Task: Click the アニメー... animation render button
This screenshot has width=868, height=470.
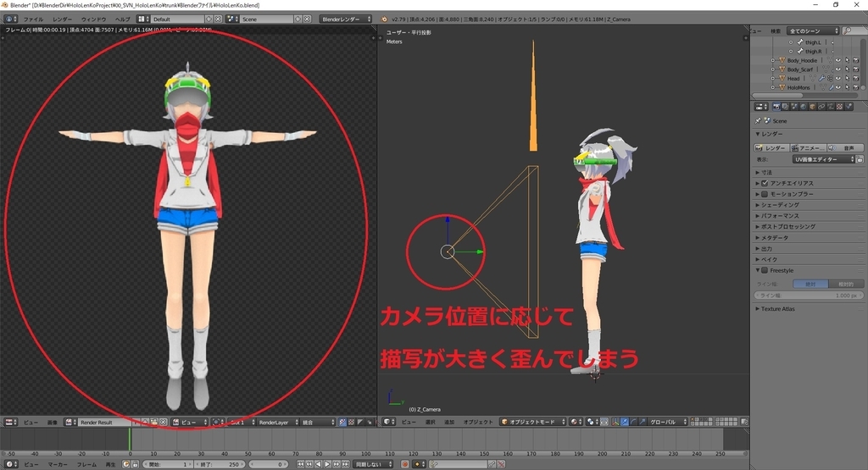Action: (x=808, y=147)
